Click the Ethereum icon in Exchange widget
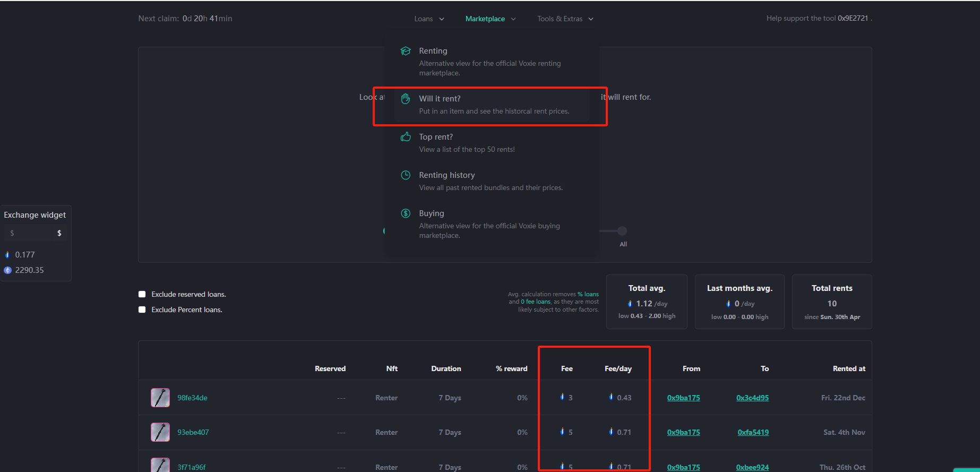The image size is (980, 472). point(7,270)
